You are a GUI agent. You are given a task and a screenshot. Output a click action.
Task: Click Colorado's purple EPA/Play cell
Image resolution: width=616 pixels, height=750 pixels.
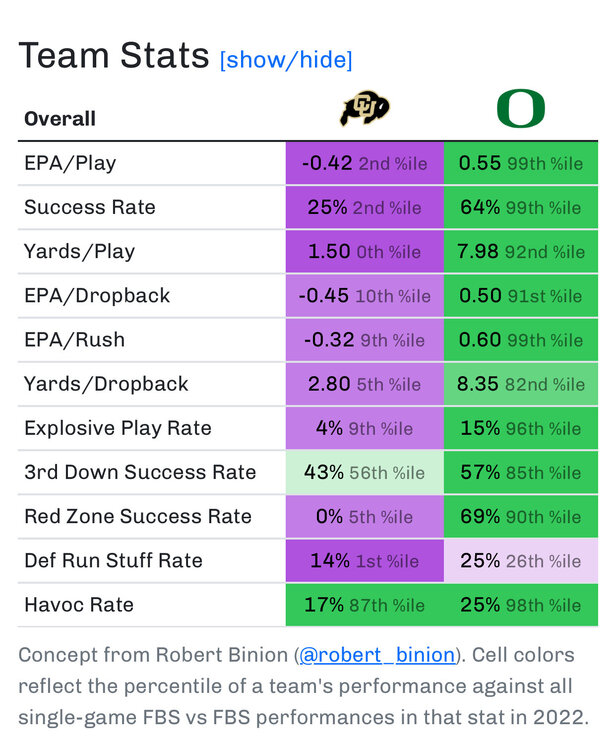(364, 164)
